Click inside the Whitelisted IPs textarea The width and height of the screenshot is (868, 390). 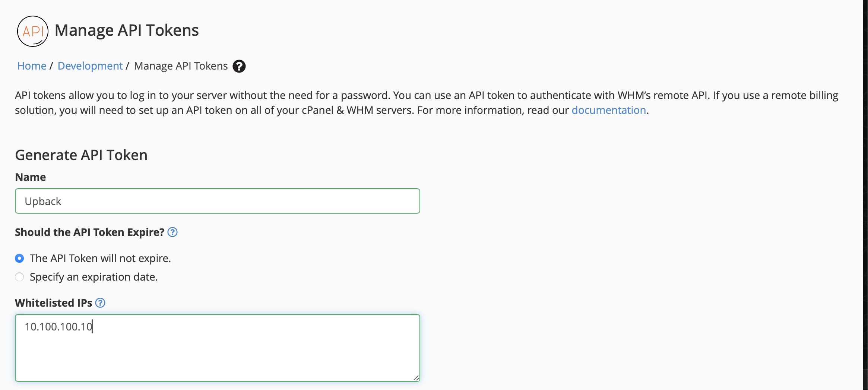[218, 348]
